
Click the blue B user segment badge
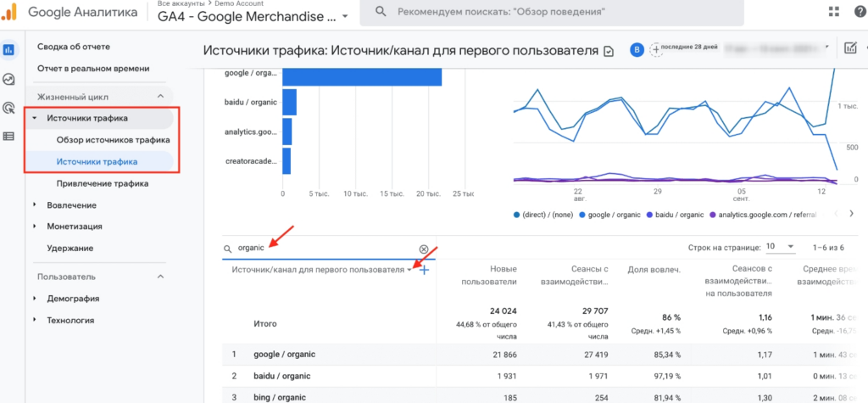637,49
